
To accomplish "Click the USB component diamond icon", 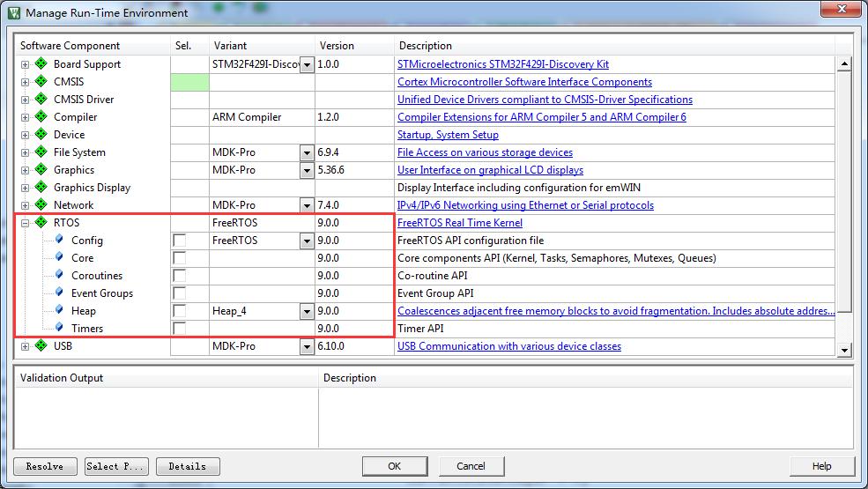I will pos(41,345).
